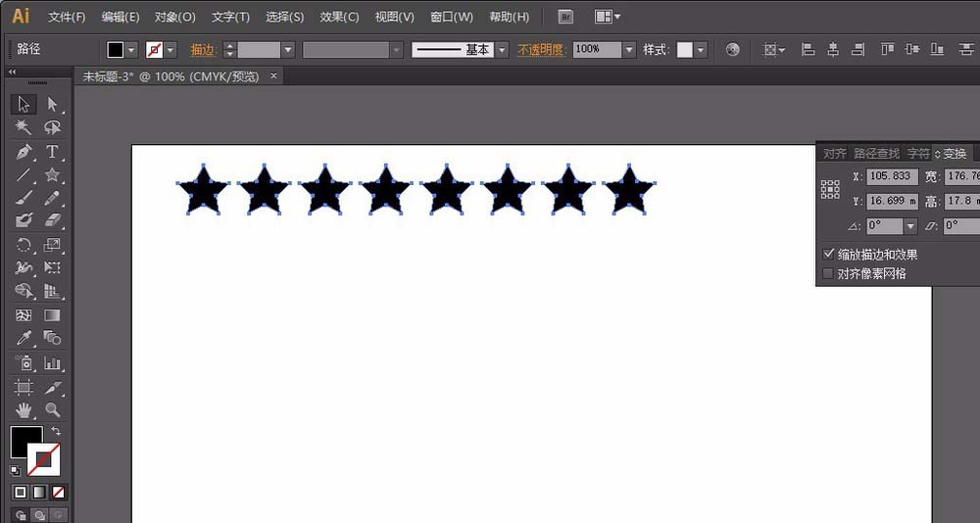Select the Mesh tool
The width and height of the screenshot is (980, 523).
24,315
